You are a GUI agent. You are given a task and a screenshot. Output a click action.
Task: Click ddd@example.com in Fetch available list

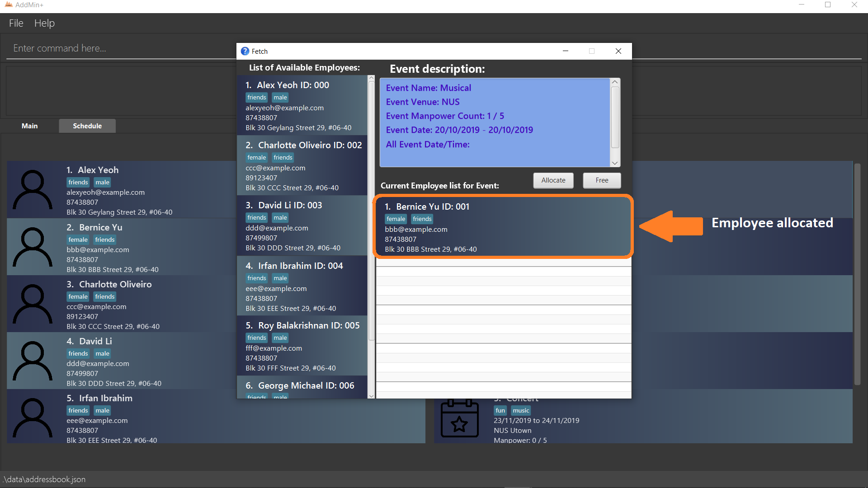[277, 228]
